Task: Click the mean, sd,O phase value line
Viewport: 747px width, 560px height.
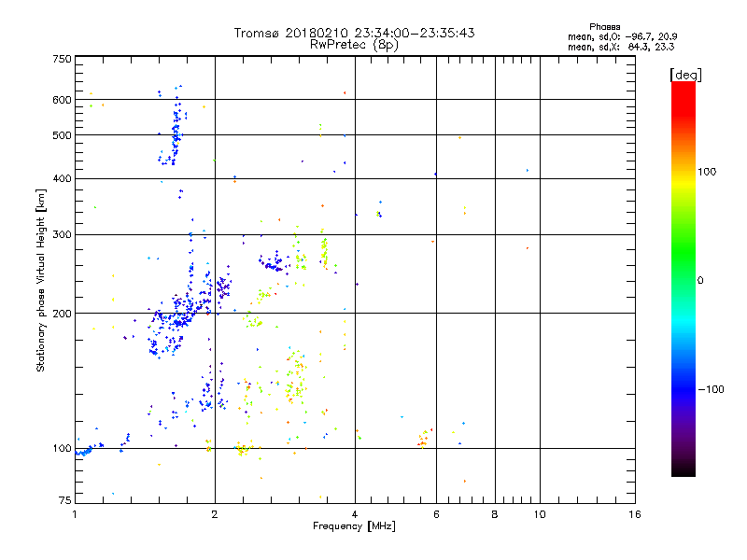Action: [x=622, y=36]
